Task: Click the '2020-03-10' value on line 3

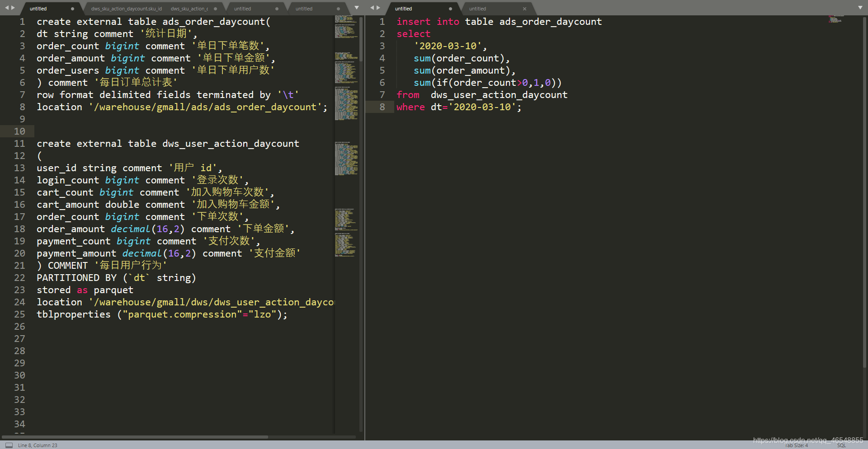Action: pyautogui.click(x=448, y=46)
